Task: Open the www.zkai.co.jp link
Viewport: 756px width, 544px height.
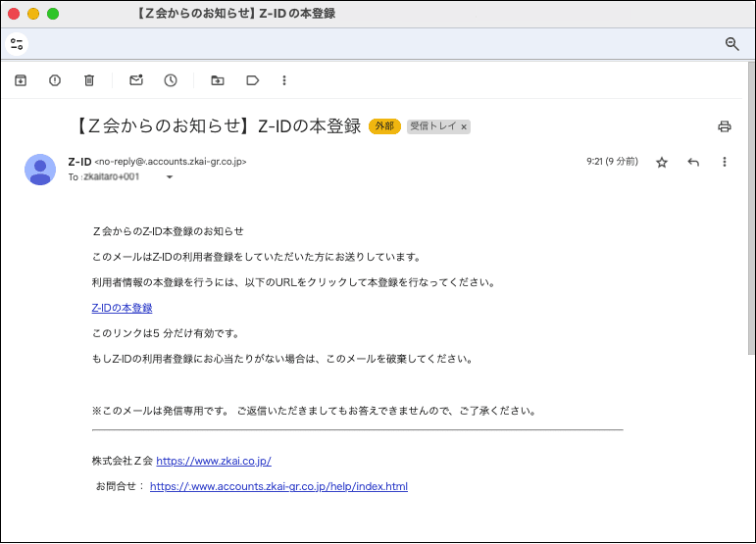Action: click(213, 461)
